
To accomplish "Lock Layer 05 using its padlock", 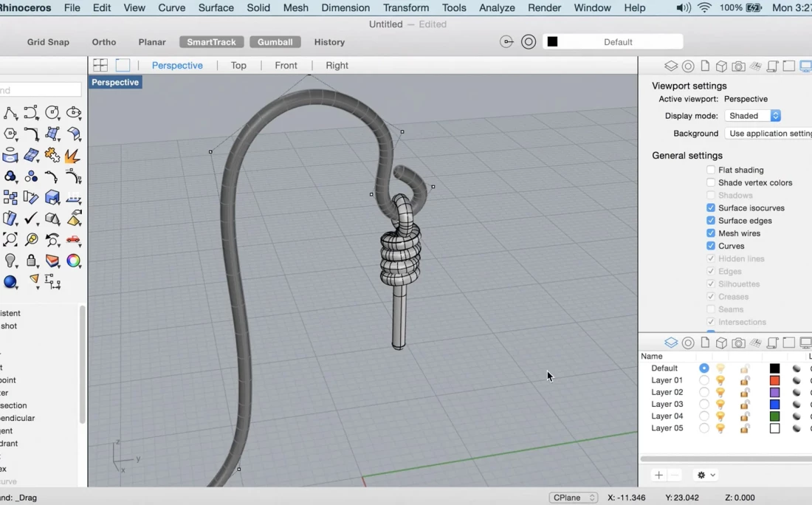I will pyautogui.click(x=745, y=427).
